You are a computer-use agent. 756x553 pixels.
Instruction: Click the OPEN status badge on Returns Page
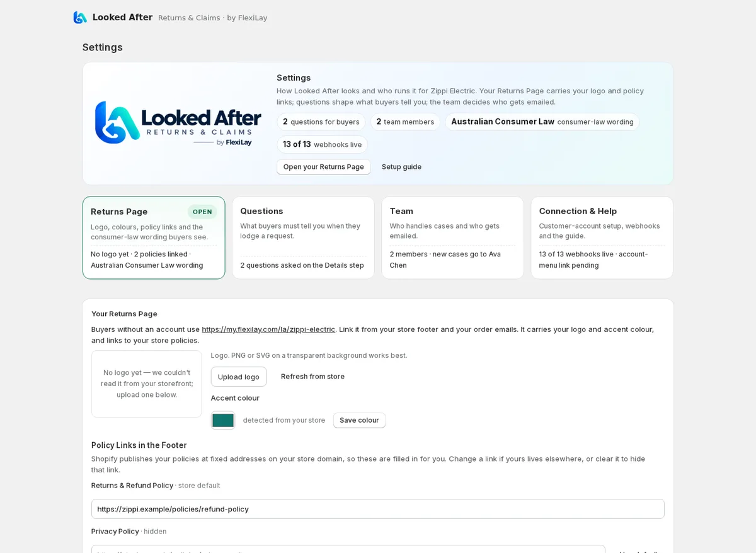point(202,212)
